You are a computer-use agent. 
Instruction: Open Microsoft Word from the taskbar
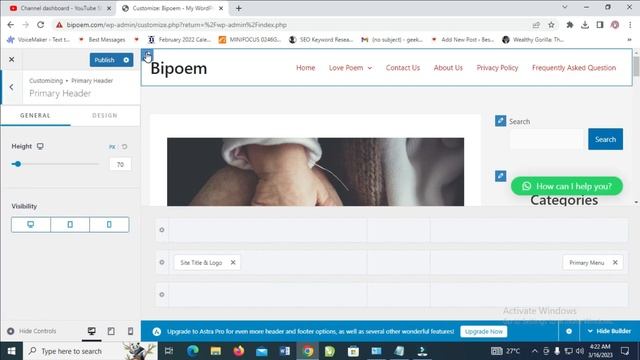click(285, 351)
